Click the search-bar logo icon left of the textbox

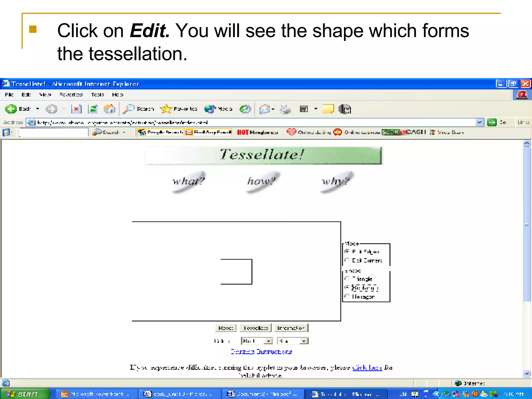pyautogui.click(x=6, y=132)
